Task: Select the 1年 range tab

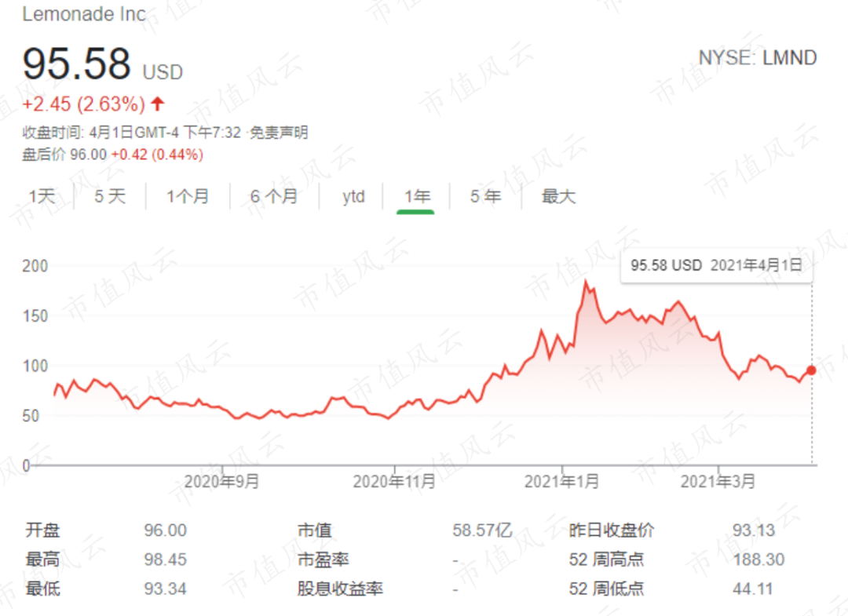Action: (416, 196)
